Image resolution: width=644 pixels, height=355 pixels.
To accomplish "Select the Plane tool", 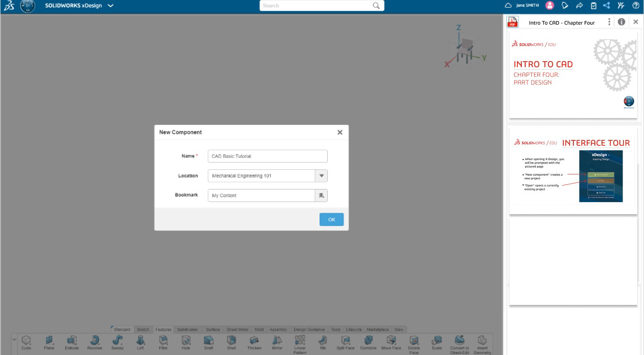I will click(49, 342).
